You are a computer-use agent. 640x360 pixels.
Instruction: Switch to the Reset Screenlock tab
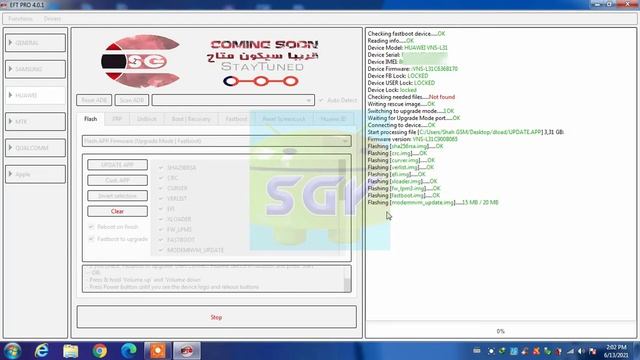(x=284, y=119)
